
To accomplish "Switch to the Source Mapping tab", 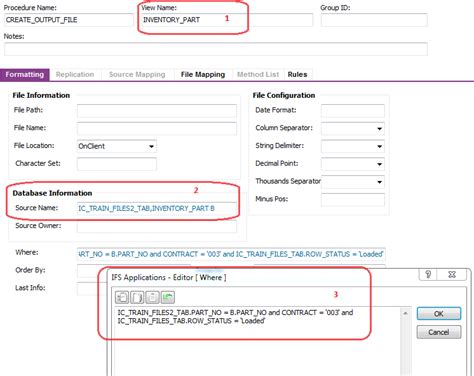I will 137,75.
